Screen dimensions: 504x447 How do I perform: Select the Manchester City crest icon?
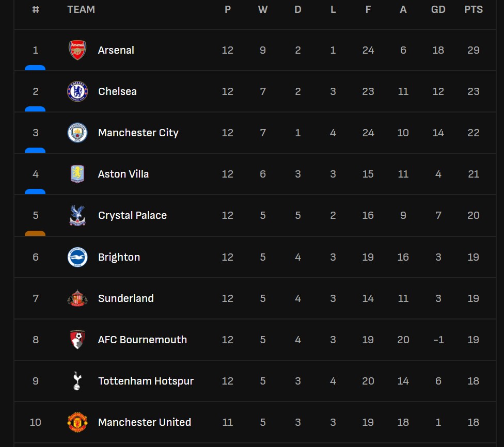click(77, 133)
